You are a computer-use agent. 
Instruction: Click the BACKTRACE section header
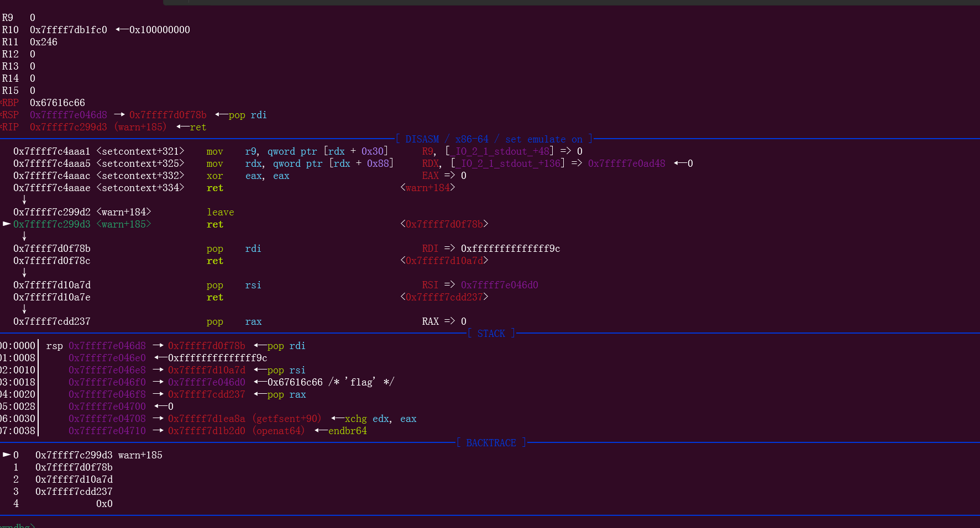click(x=491, y=443)
